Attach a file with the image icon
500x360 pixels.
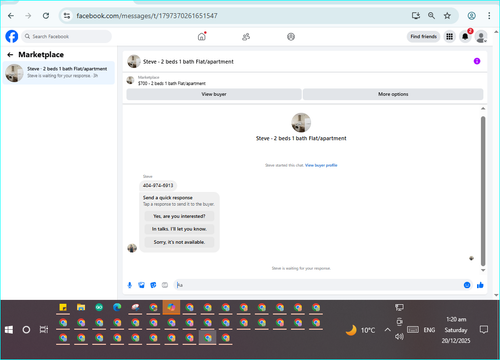(x=141, y=285)
